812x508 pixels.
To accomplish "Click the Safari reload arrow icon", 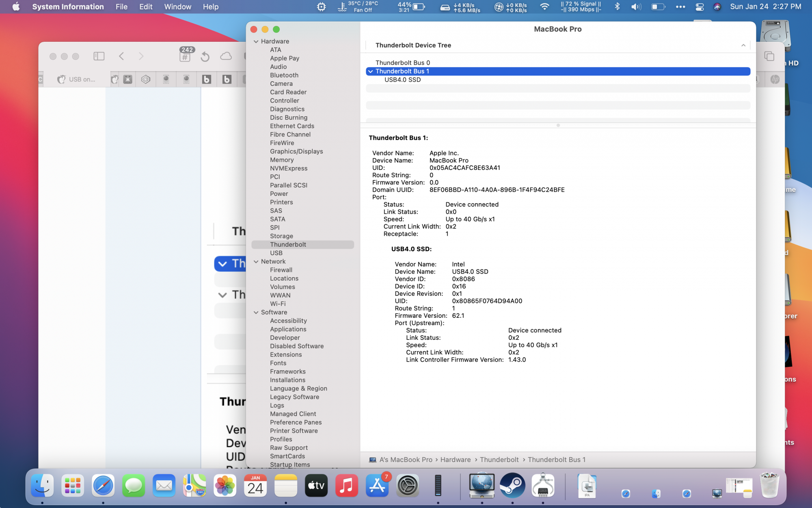I will click(205, 56).
